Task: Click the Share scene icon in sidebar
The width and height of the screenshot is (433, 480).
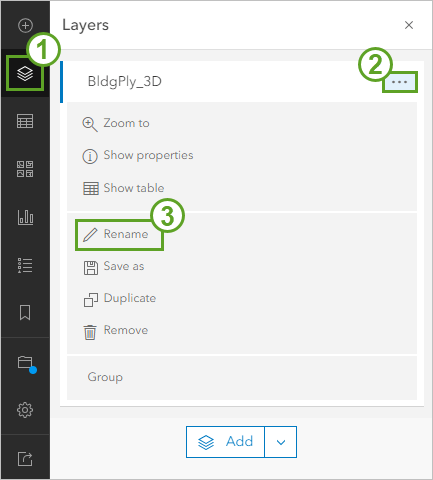Action: (x=25, y=459)
